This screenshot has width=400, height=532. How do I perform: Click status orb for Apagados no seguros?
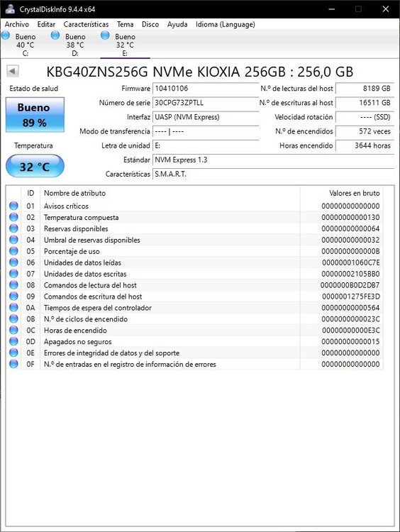[13, 341]
